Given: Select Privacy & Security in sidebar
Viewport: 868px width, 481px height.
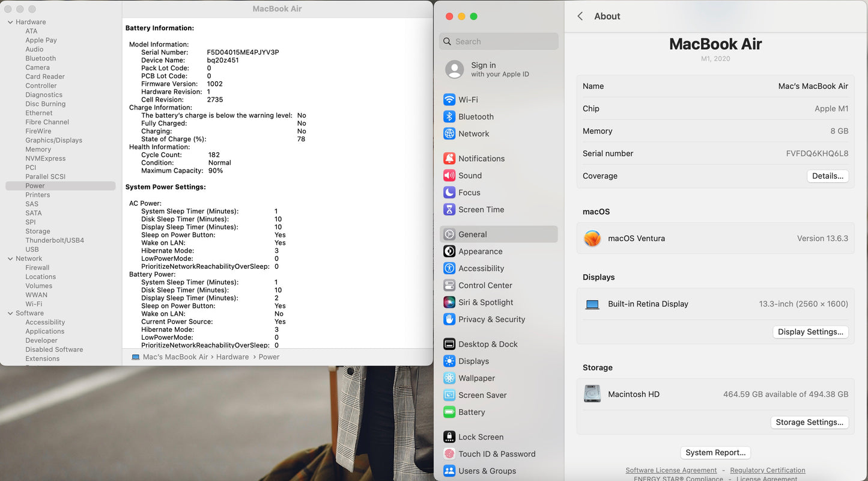Looking at the screenshot, I should tap(491, 319).
